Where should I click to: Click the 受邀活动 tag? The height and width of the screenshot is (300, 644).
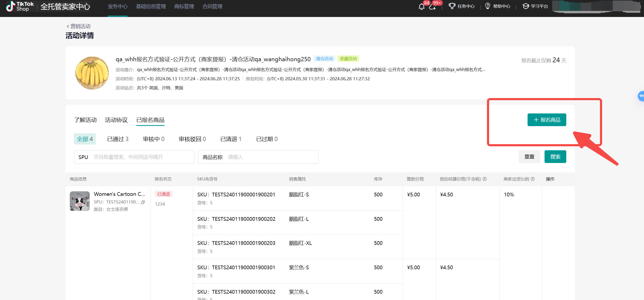pyautogui.click(x=348, y=59)
